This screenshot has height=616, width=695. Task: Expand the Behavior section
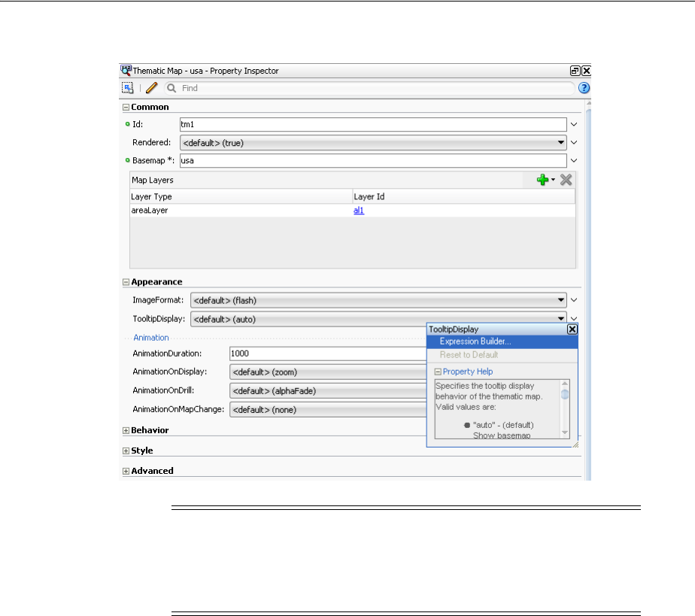point(126,430)
